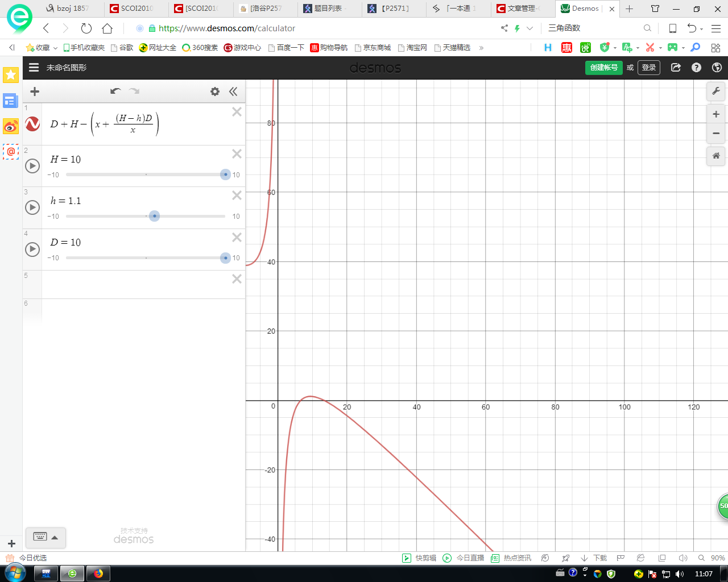Click the h slider upper bound 10
The image size is (728, 582).
point(236,217)
